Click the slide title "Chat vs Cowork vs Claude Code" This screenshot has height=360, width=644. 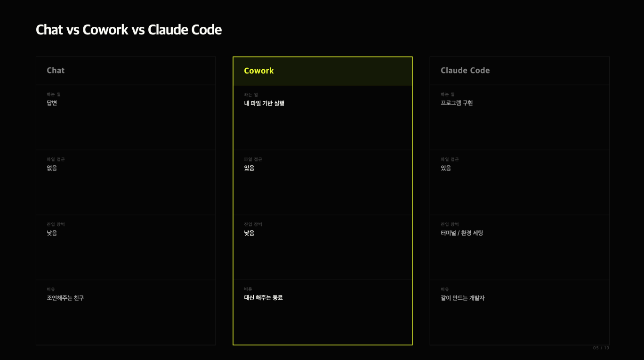129,30
